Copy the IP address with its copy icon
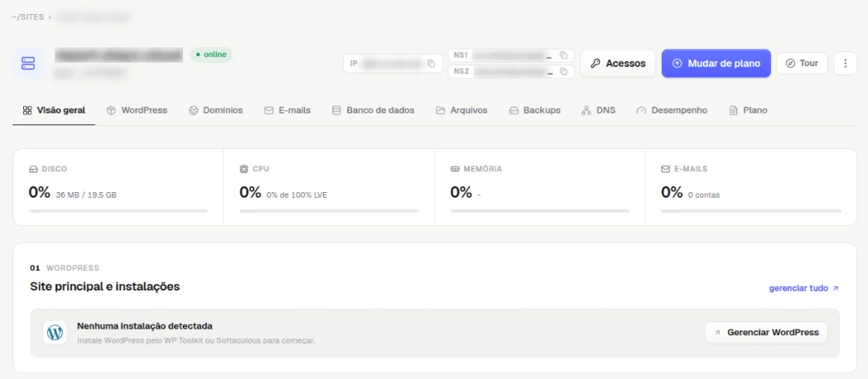Image resolution: width=868 pixels, height=379 pixels. [x=431, y=64]
